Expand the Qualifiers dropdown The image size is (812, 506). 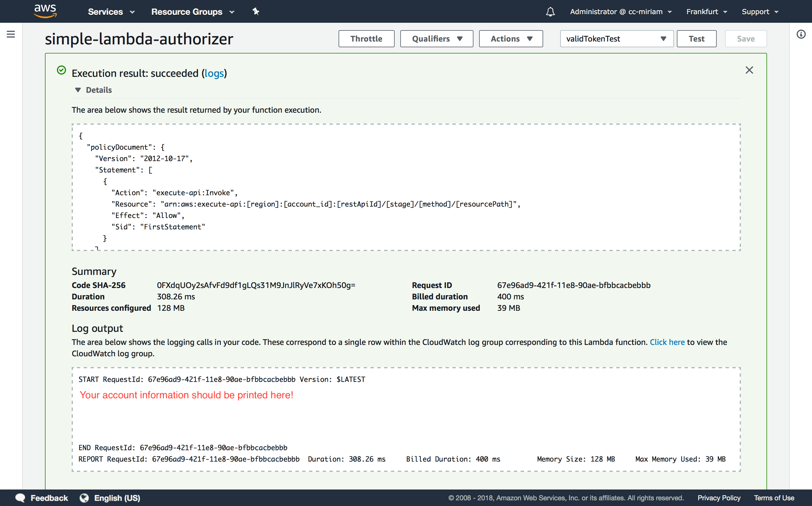[437, 39]
